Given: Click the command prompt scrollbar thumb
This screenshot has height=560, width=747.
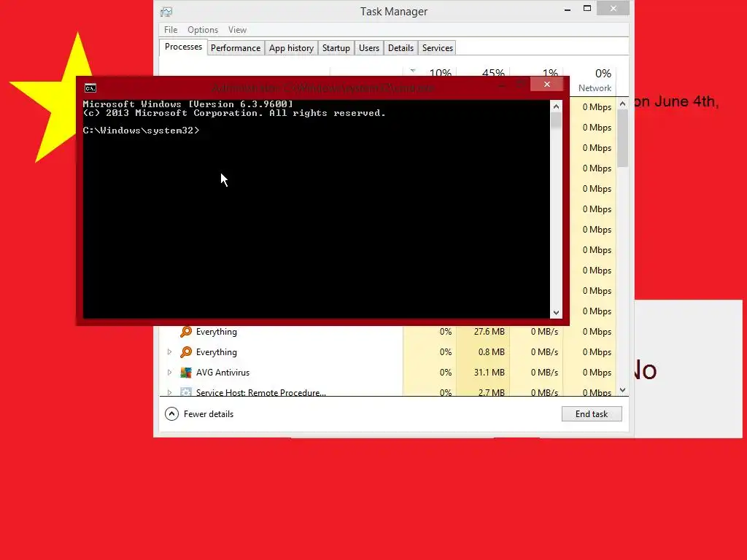Looking at the screenshot, I should [x=556, y=121].
